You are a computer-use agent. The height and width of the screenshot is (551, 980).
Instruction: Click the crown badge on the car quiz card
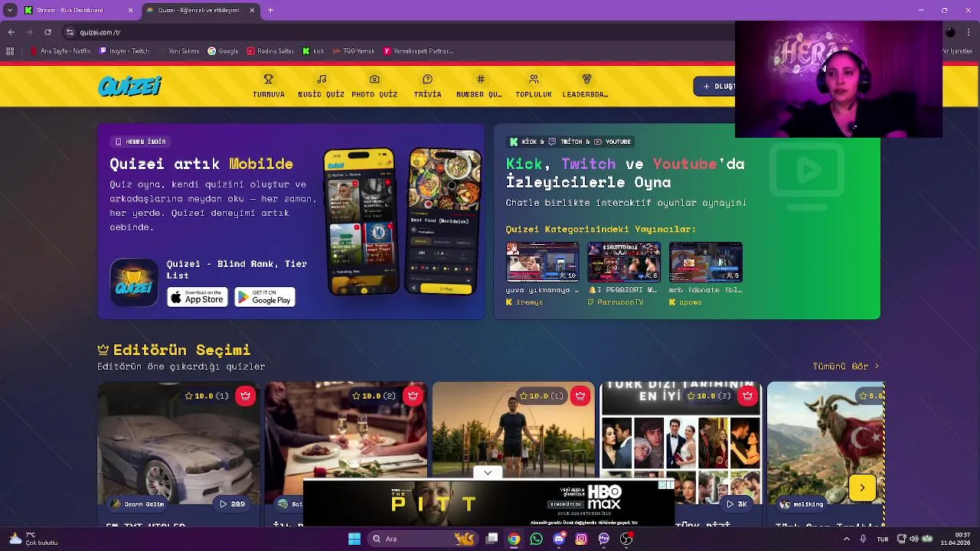245,396
